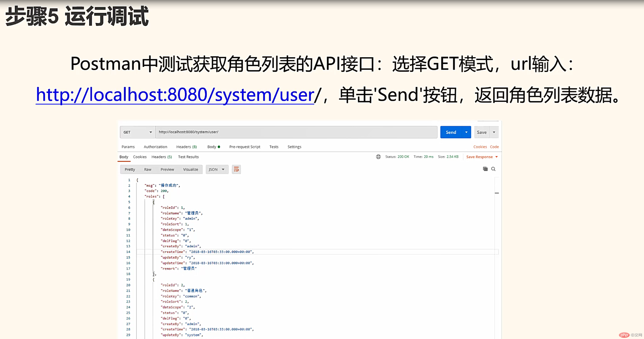Click the "roleSort": 1 line
This screenshot has width=644, height=339.
(175, 224)
